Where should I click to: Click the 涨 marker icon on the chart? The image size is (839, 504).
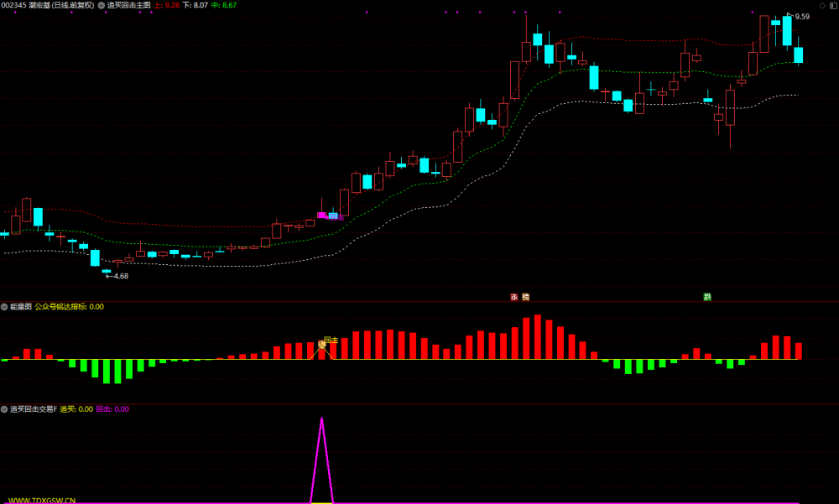(x=514, y=297)
